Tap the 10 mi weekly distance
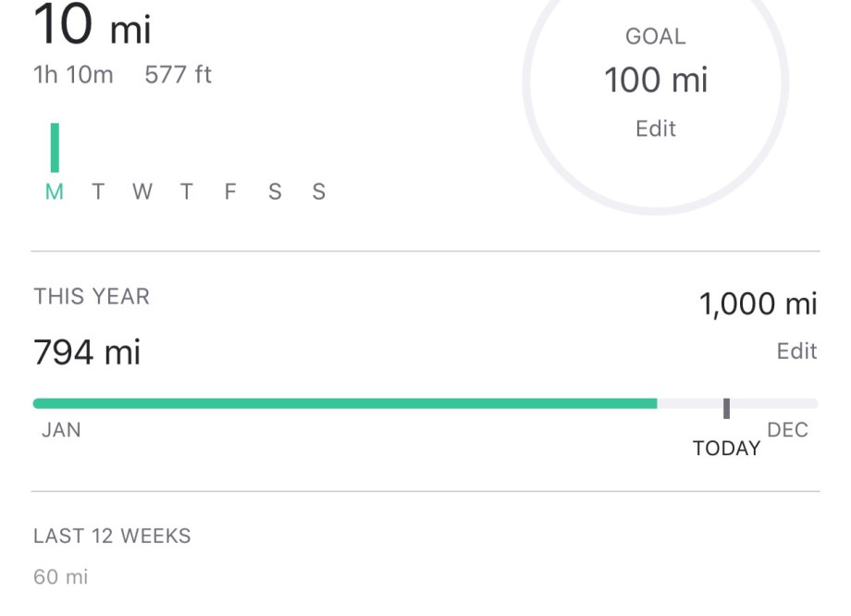Image resolution: width=851 pixels, height=616 pixels. pyautogui.click(x=92, y=26)
